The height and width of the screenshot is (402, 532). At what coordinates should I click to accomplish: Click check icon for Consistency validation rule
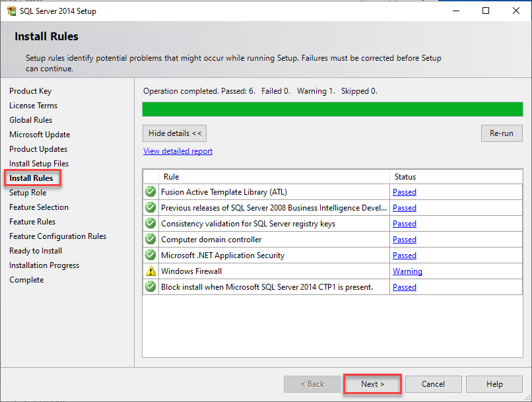(x=150, y=223)
